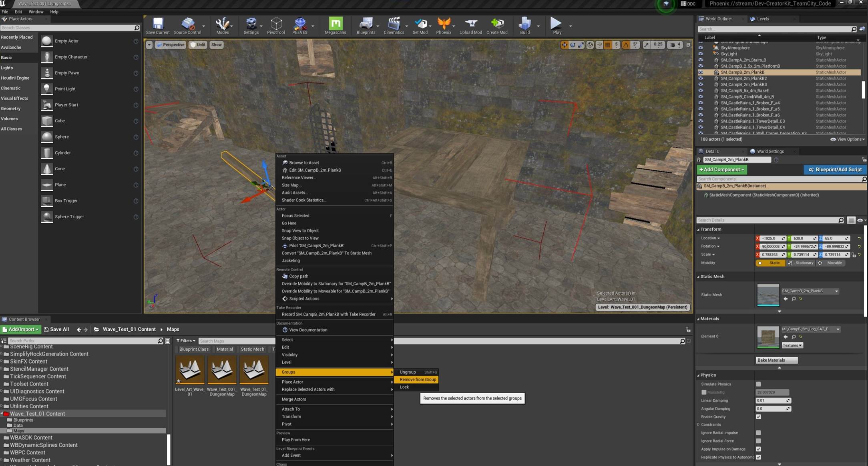868x466 pixels.
Task: Click the Add Component button
Action: 721,170
